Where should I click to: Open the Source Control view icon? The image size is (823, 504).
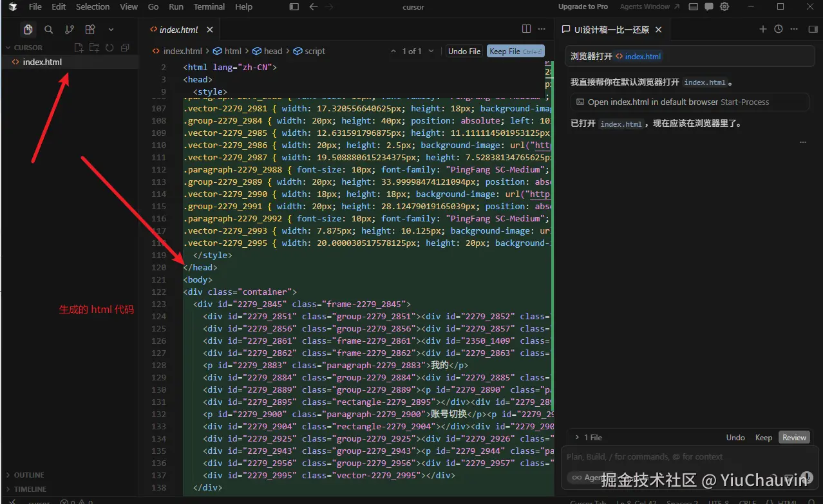click(x=70, y=30)
